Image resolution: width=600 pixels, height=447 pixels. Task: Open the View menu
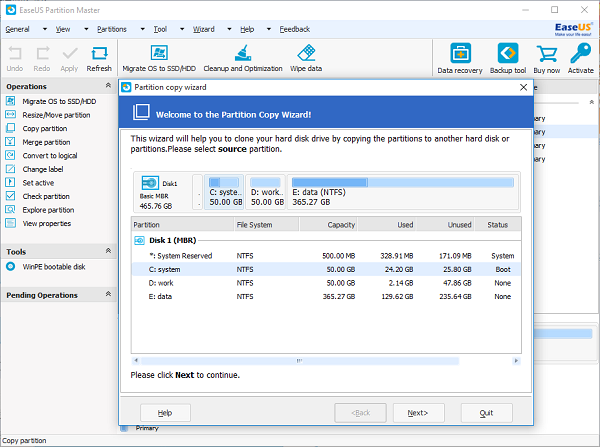[x=63, y=29]
